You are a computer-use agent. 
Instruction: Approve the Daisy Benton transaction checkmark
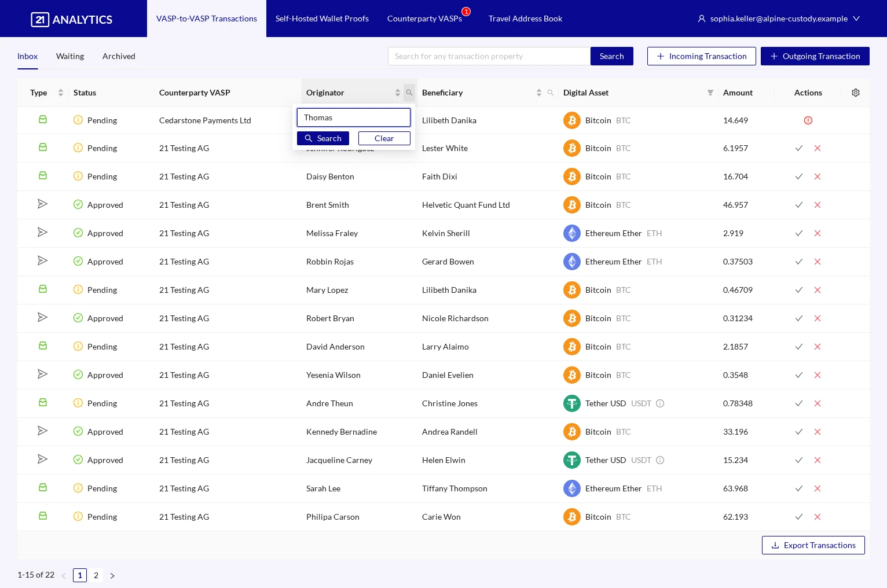(x=799, y=177)
